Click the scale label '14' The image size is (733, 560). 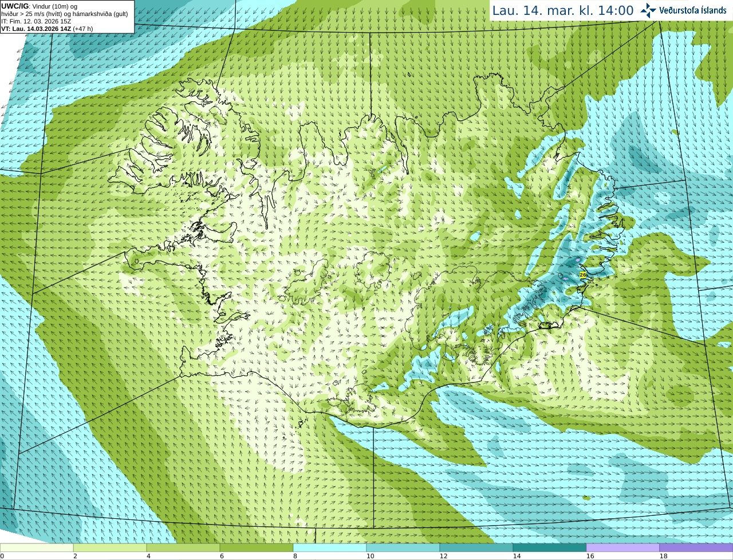tap(517, 556)
